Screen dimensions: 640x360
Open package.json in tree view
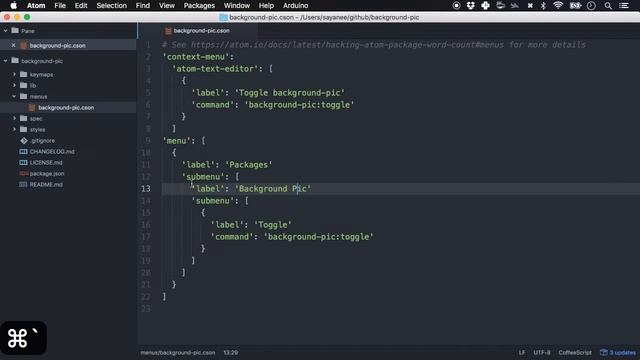[x=47, y=173]
